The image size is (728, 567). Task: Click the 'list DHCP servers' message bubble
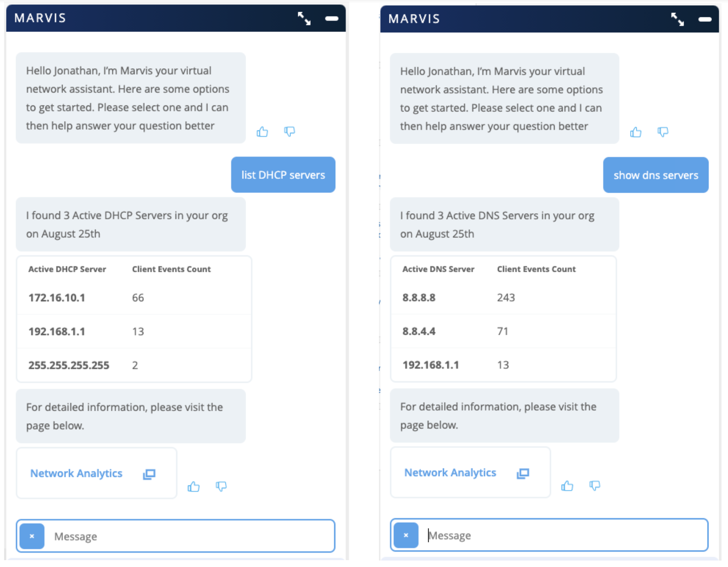pos(283,175)
